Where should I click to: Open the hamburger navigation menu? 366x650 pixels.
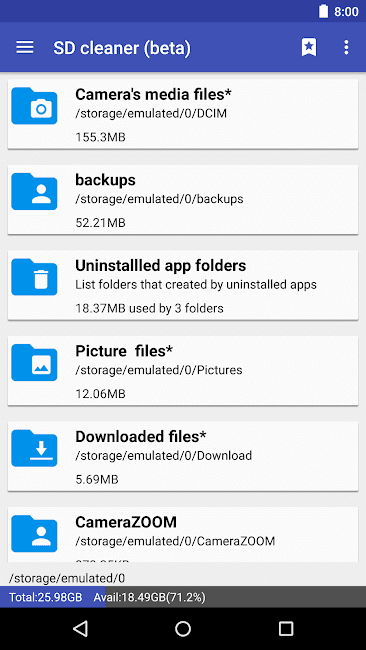pyautogui.click(x=25, y=47)
